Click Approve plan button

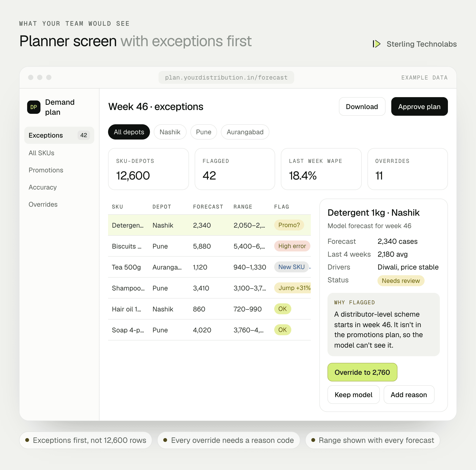419,106
